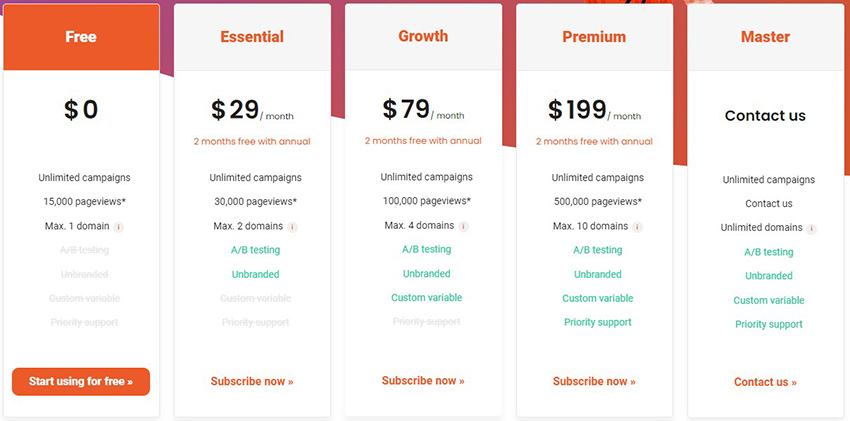This screenshot has width=850, height=421.
Task: Select the Essential plan header
Action: click(x=252, y=37)
